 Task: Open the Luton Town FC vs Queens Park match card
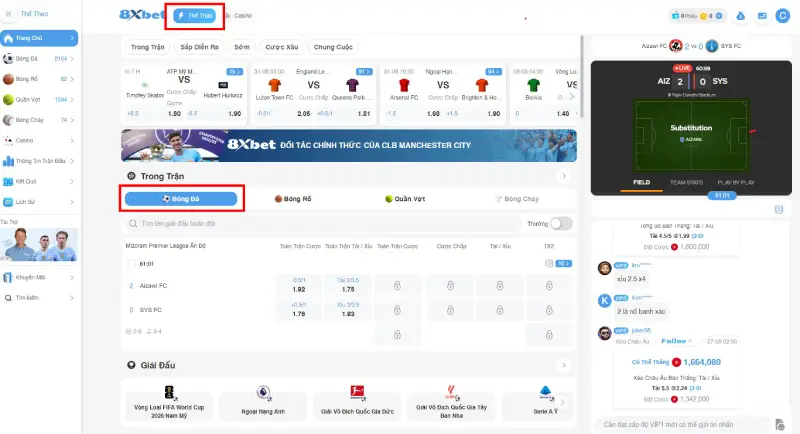313,94
